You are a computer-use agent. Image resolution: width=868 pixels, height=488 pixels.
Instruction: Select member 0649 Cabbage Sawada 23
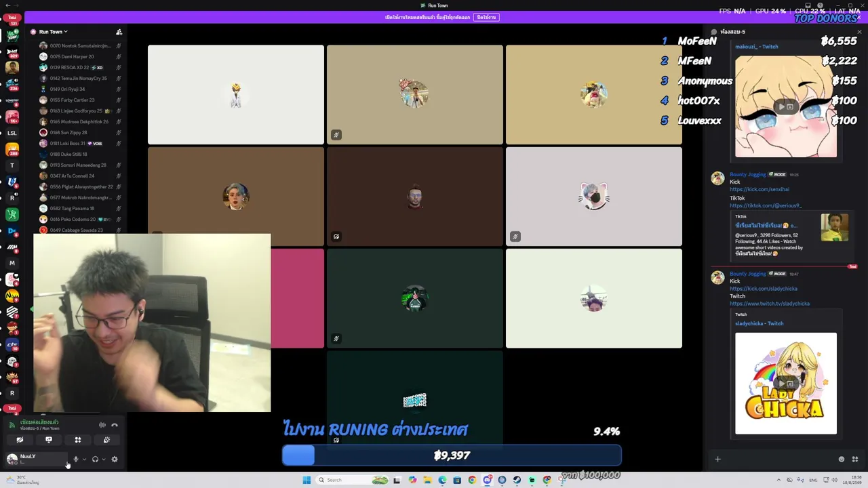[80, 230]
